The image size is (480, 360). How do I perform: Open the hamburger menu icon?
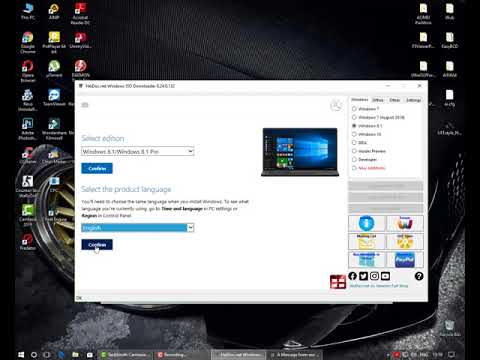tap(85, 105)
